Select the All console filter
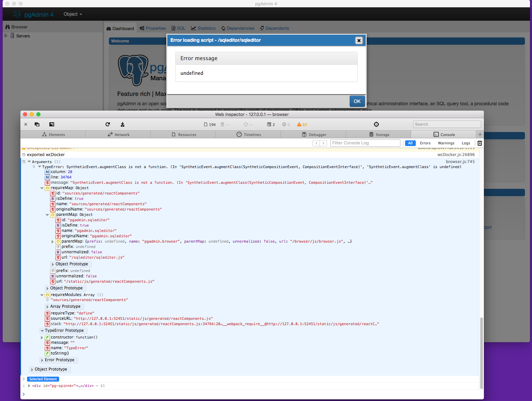The height and width of the screenshot is (401, 532). [410, 143]
